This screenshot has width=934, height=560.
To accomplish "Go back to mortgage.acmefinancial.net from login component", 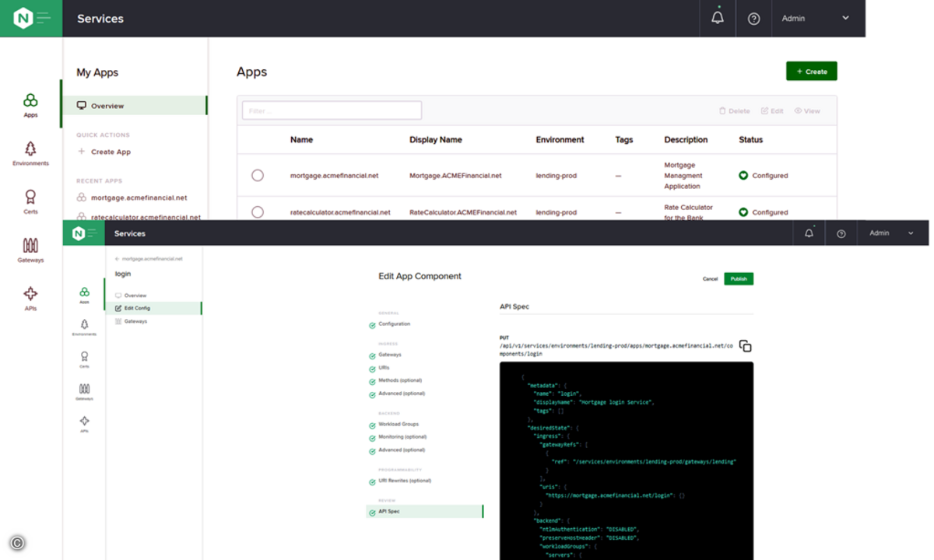I will pyautogui.click(x=149, y=258).
